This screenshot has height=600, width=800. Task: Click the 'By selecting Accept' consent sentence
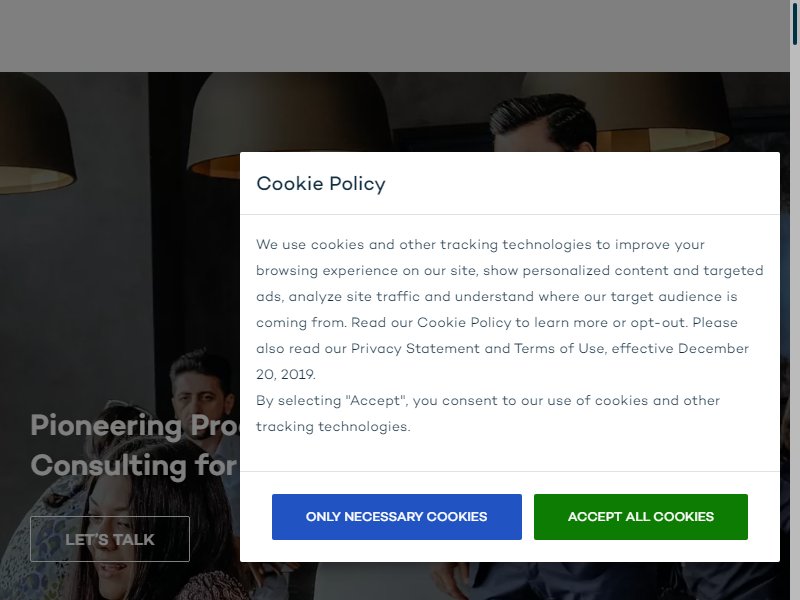click(x=488, y=413)
